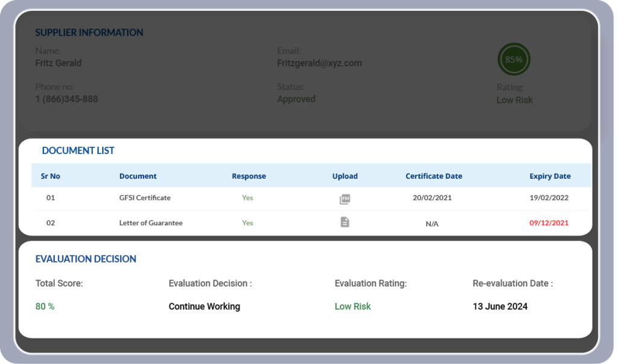Select the GFSI Certificate document name
Viewport: 618px width, 364px height.
click(x=145, y=198)
